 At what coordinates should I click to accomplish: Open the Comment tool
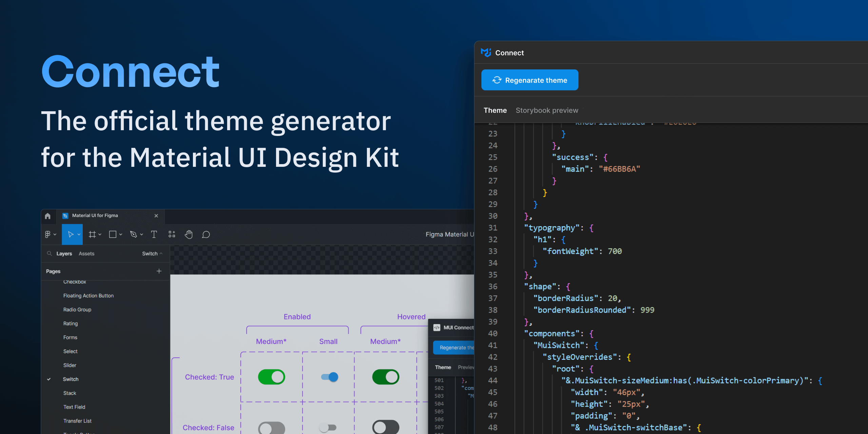205,234
